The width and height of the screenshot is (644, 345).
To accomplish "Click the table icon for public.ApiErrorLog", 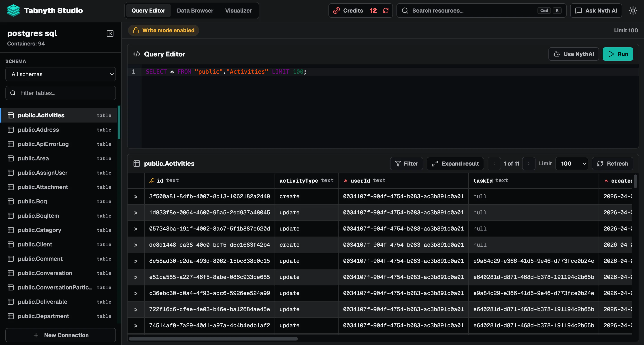I will click(x=11, y=144).
